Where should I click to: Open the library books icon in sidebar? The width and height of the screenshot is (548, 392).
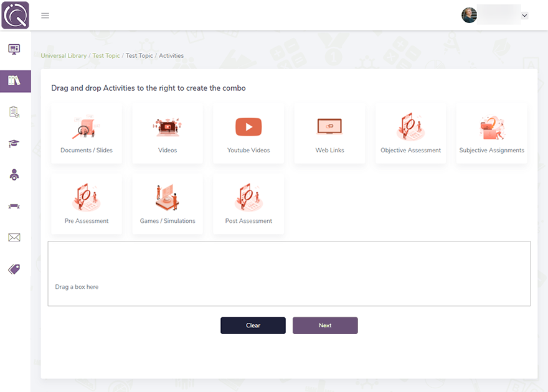coord(14,81)
